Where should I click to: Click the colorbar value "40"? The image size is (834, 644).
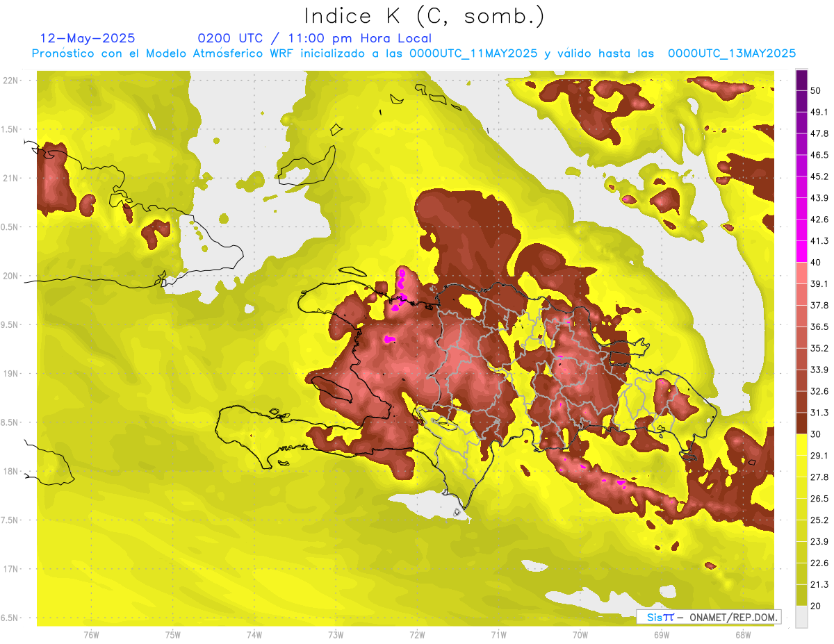[x=816, y=263]
